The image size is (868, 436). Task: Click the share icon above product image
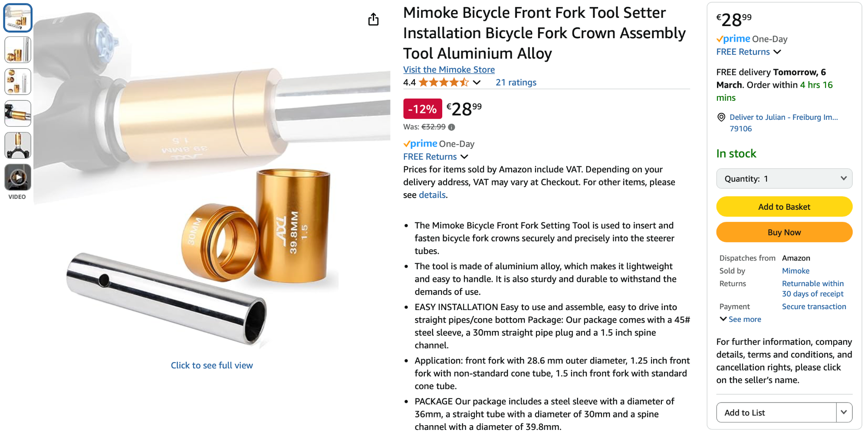[x=373, y=20]
